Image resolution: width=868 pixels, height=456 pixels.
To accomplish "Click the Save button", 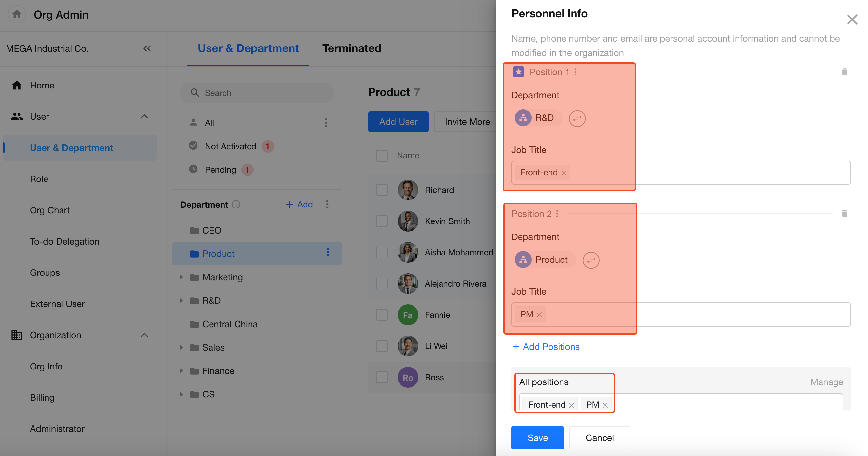I will click(x=537, y=437).
